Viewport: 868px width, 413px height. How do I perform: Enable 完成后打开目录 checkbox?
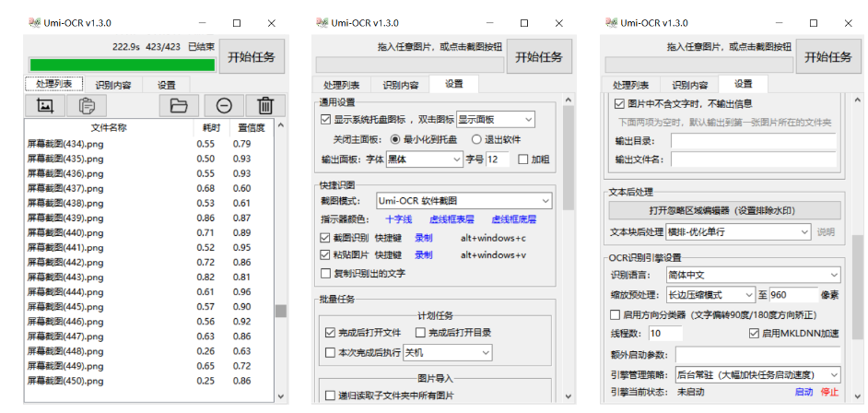click(420, 333)
